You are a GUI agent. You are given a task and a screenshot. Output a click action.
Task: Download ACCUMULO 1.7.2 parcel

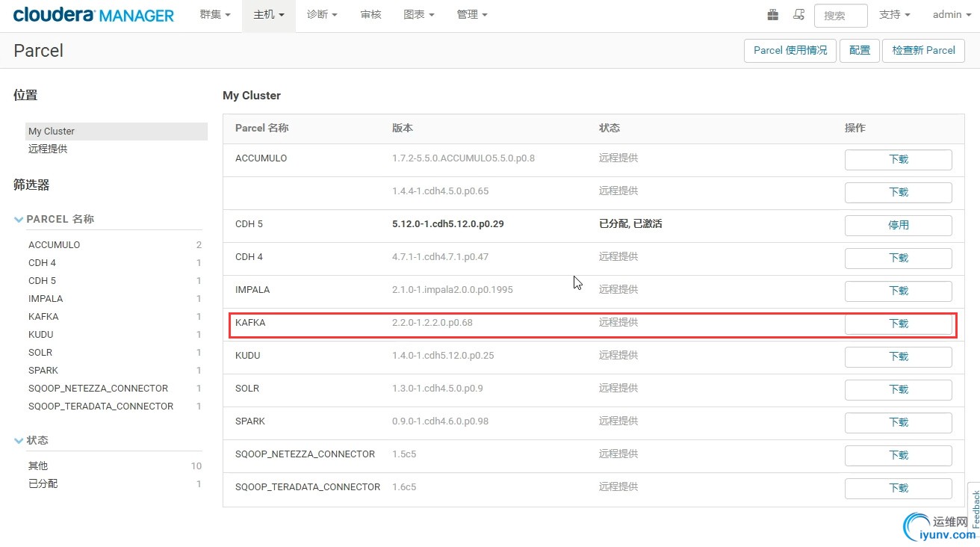pyautogui.click(x=898, y=159)
